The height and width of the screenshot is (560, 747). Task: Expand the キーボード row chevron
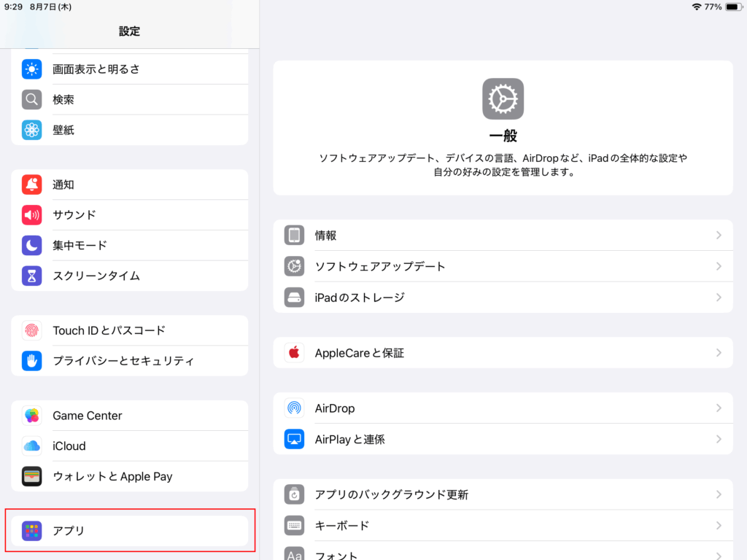719,526
